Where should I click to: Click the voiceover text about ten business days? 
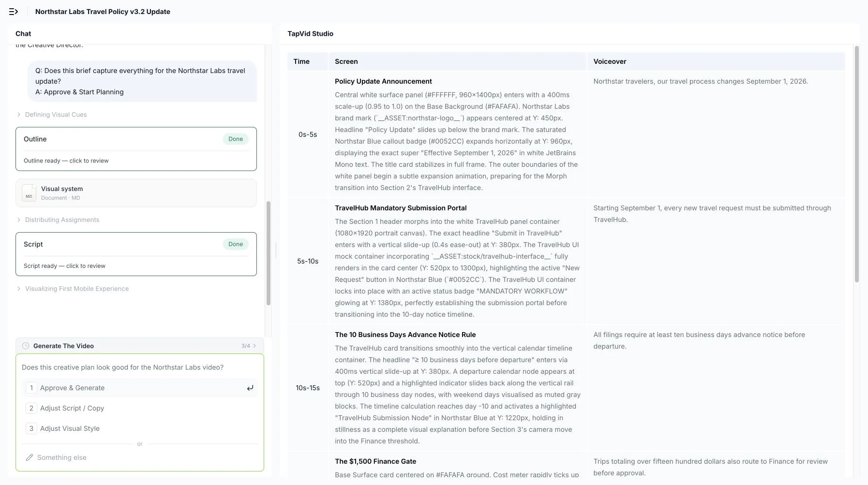tap(699, 340)
